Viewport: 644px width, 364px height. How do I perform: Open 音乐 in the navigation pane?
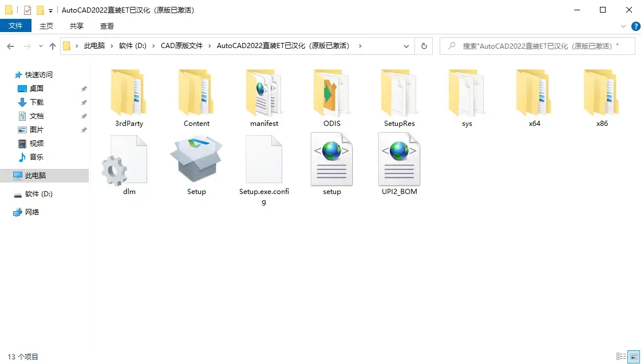coord(37,157)
